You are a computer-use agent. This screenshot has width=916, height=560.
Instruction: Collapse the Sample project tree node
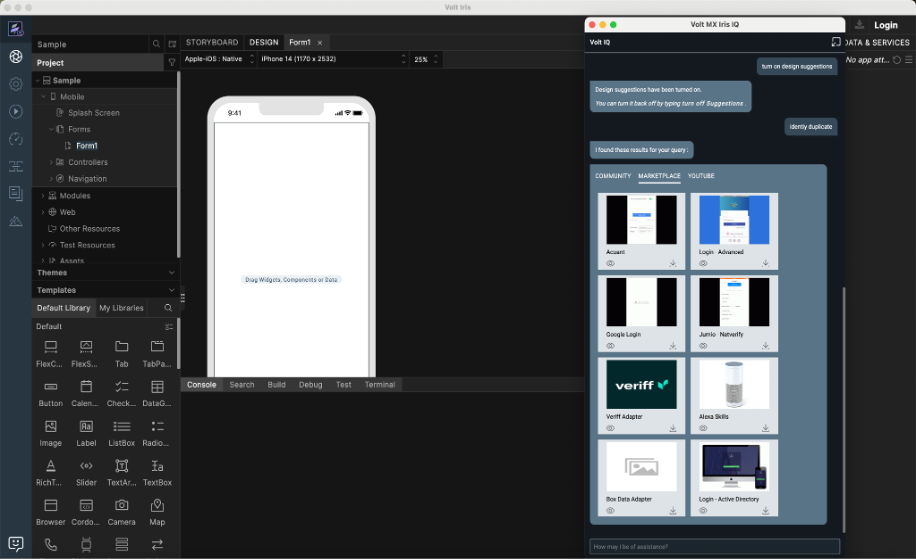click(37, 81)
